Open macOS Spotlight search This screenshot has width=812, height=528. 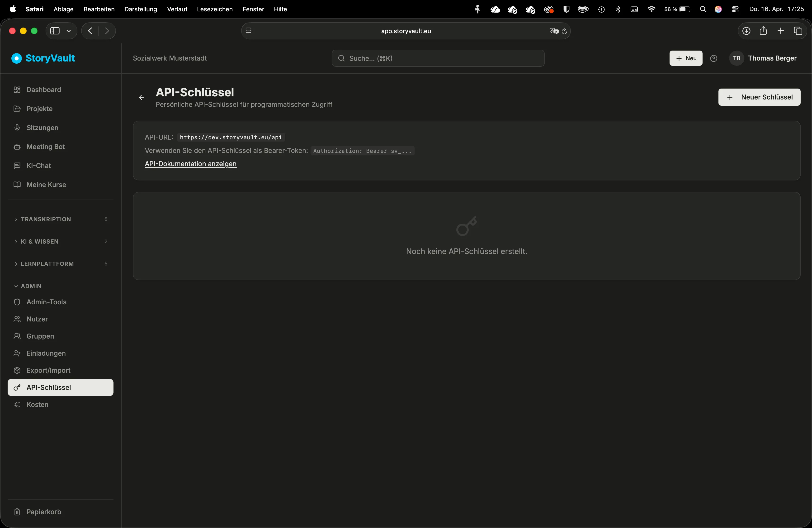(x=703, y=9)
